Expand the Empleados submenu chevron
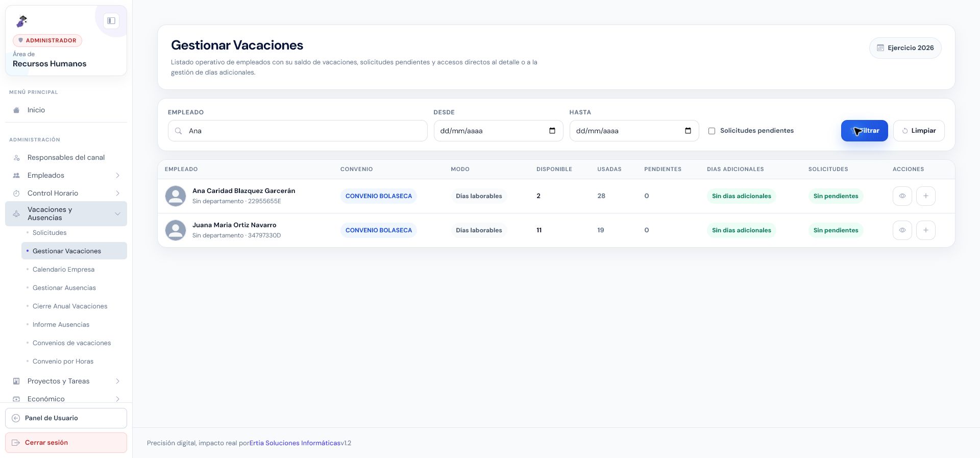980x458 pixels. point(117,176)
